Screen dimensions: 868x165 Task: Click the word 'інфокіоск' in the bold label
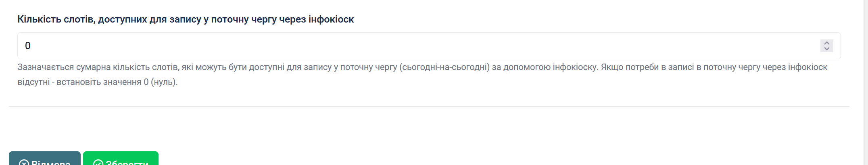coord(331,19)
